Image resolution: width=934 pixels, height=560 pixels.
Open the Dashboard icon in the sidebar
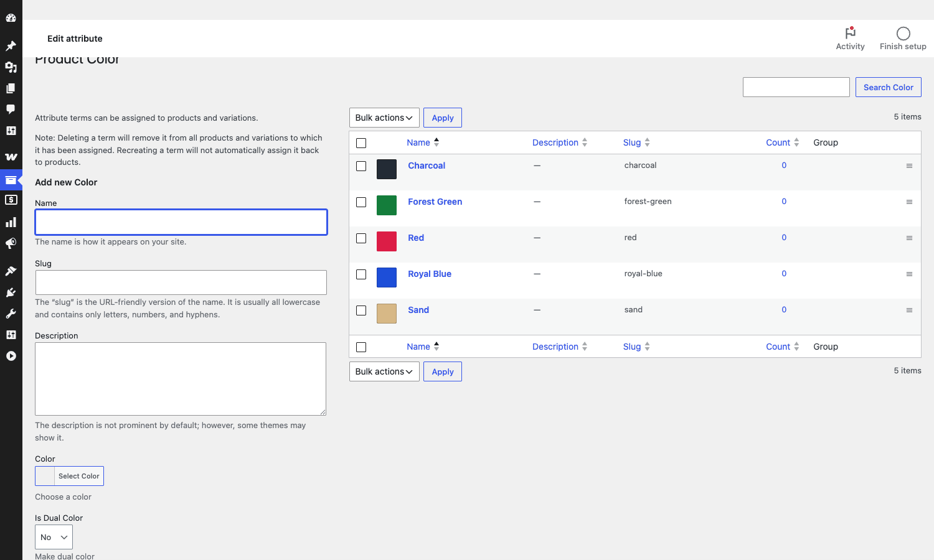[11, 18]
